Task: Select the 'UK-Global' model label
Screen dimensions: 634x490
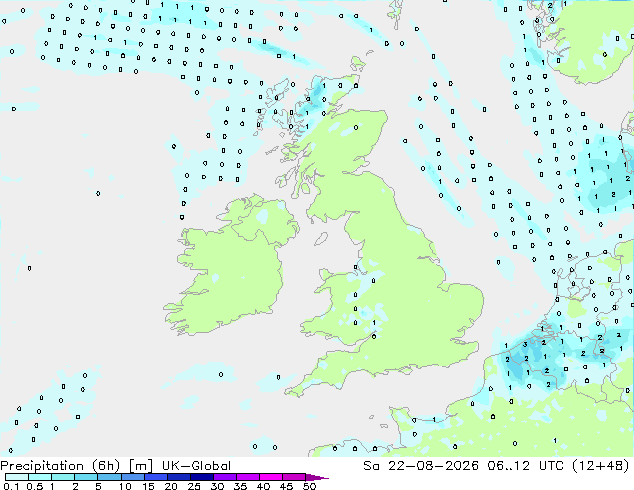Action: click(196, 466)
